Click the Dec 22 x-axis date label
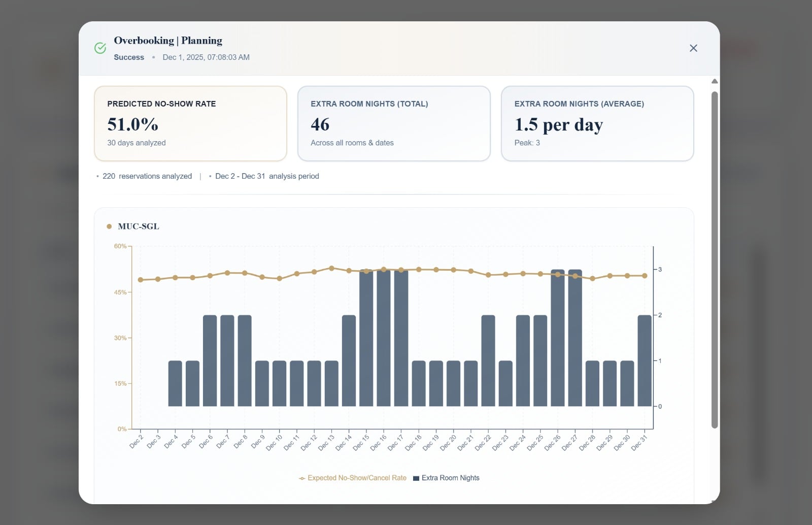This screenshot has height=525, width=812. tap(483, 442)
